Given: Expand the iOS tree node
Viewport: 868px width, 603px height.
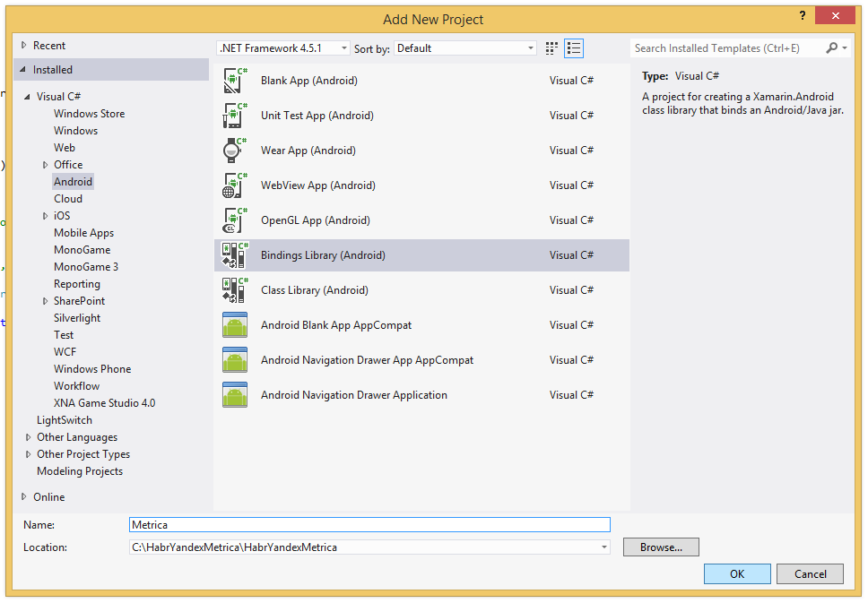Looking at the screenshot, I should 46,216.
